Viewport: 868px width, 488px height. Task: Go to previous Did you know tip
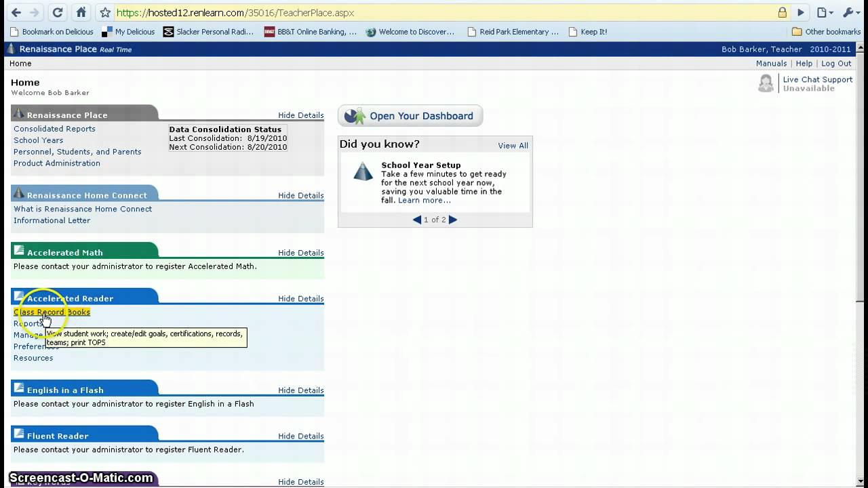[417, 220]
